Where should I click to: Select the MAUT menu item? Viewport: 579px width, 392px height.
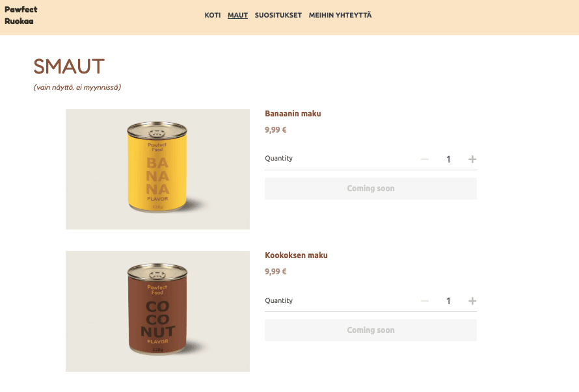click(237, 15)
